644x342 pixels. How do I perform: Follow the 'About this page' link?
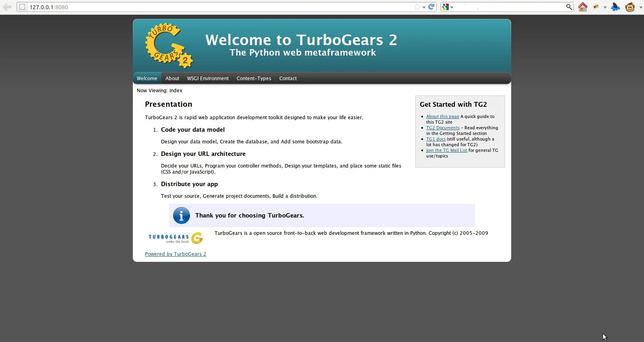click(443, 116)
